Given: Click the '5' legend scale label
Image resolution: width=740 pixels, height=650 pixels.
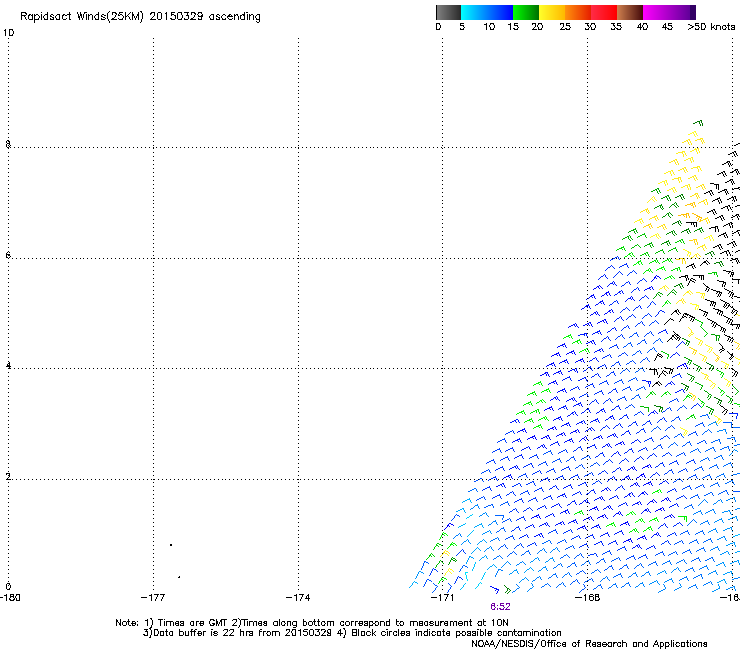Looking at the screenshot, I should click(x=462, y=27).
